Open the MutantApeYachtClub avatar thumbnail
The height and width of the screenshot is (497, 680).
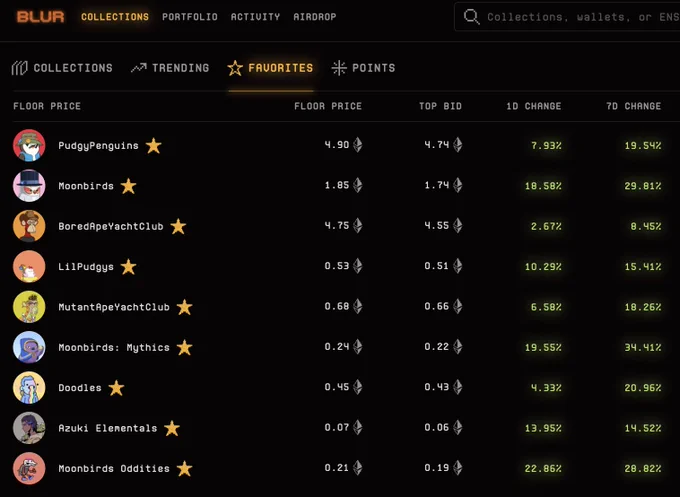(x=29, y=307)
